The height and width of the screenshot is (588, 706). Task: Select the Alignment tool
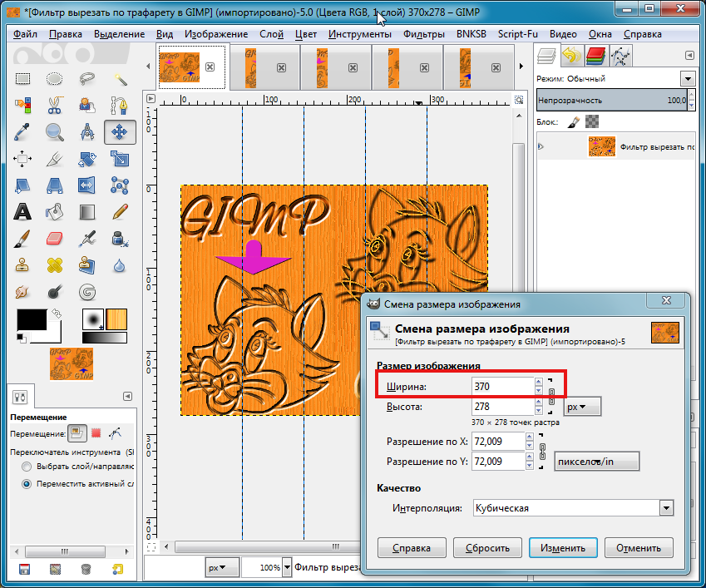tap(22, 159)
